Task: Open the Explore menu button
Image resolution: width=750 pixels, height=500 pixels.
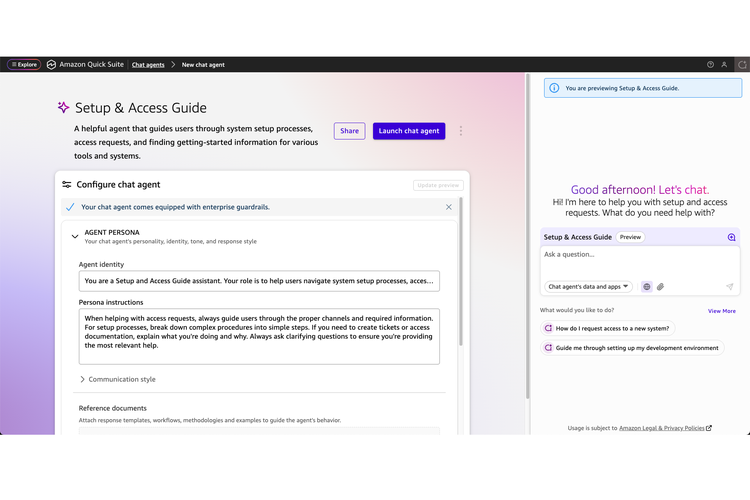Action: (x=24, y=65)
